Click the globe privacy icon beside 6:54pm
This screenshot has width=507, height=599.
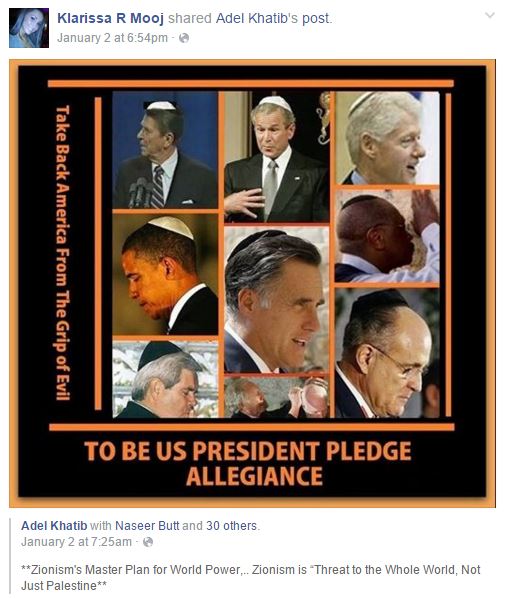pos(184,38)
